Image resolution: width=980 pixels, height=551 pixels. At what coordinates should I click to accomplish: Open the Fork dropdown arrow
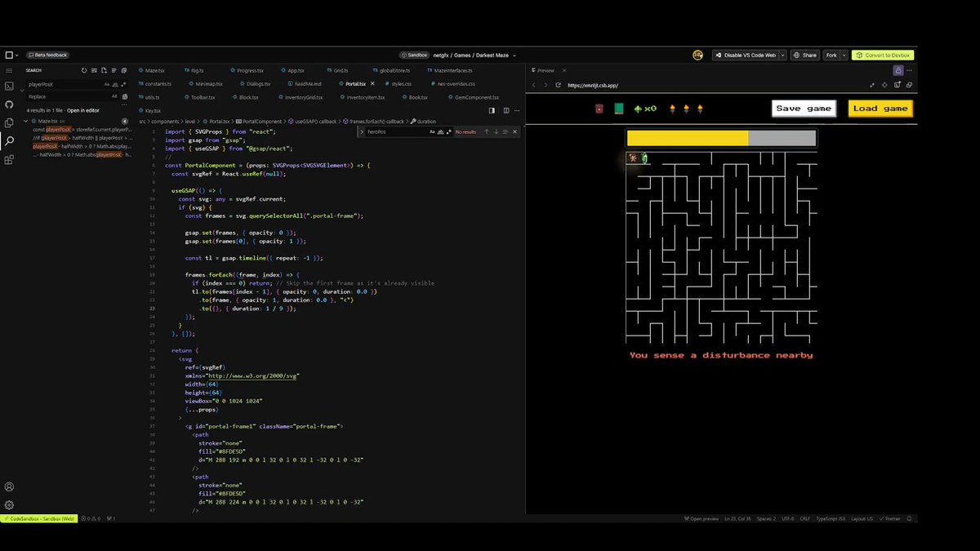[x=844, y=56]
